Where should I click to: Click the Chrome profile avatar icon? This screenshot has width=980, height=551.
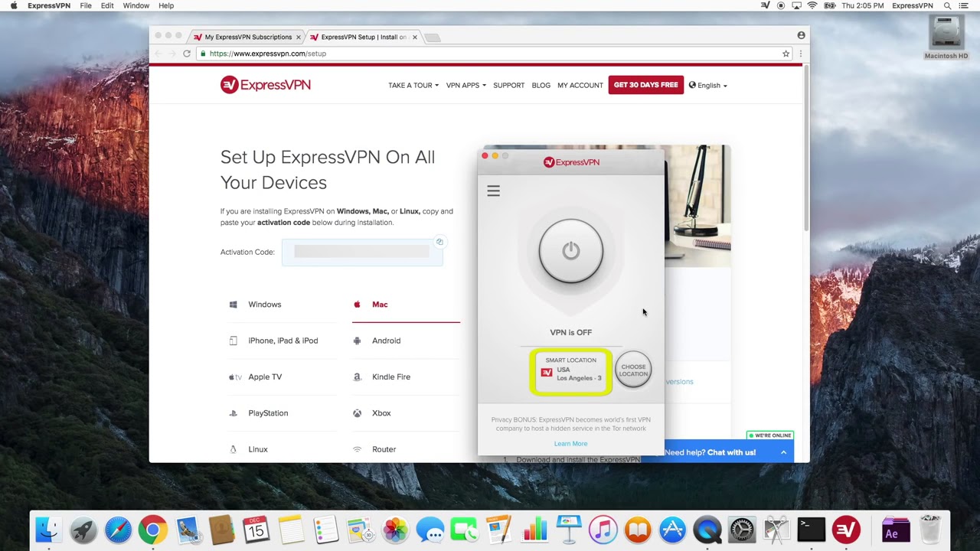pos(801,35)
